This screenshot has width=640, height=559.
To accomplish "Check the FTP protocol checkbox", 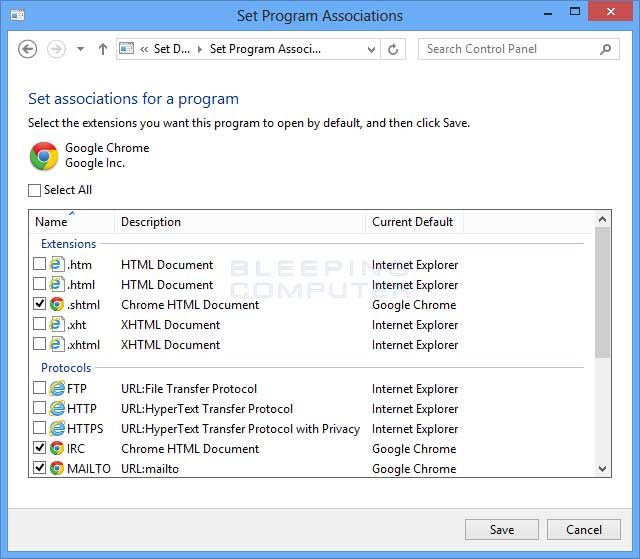I will (x=39, y=388).
